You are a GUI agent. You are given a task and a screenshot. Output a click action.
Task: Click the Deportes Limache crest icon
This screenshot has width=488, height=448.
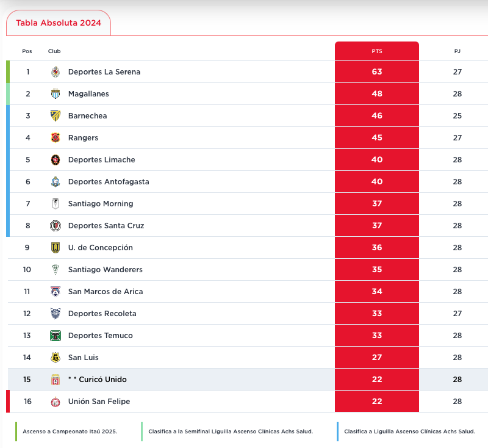point(56,160)
